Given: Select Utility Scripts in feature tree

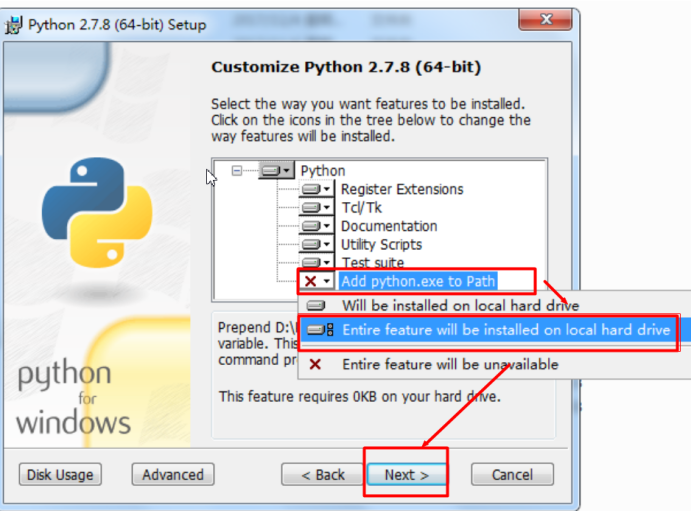Looking at the screenshot, I should (x=381, y=244).
